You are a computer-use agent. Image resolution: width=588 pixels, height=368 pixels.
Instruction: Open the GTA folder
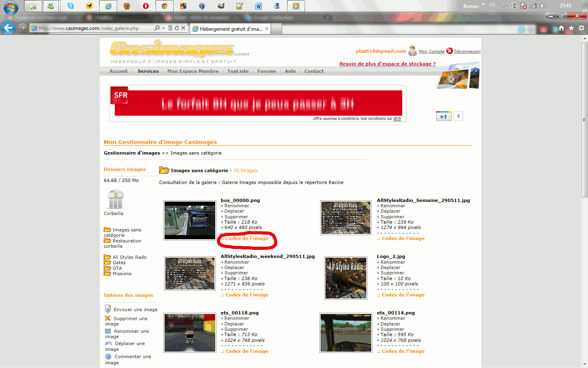(x=113, y=268)
